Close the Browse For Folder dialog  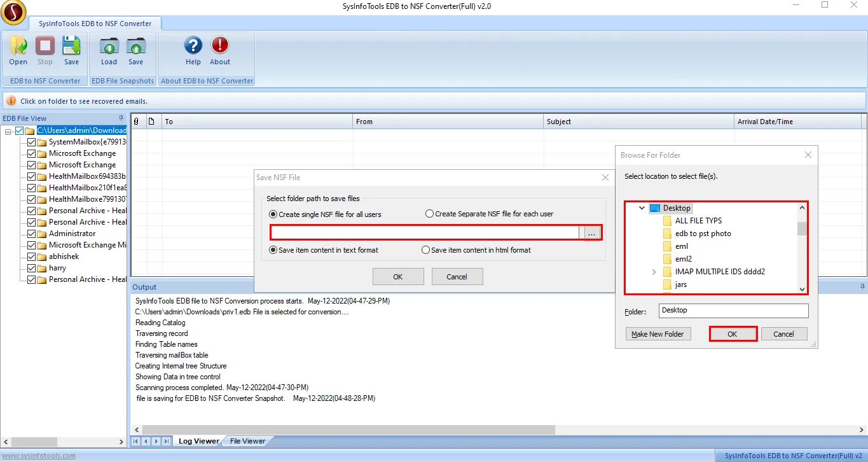[x=808, y=155]
